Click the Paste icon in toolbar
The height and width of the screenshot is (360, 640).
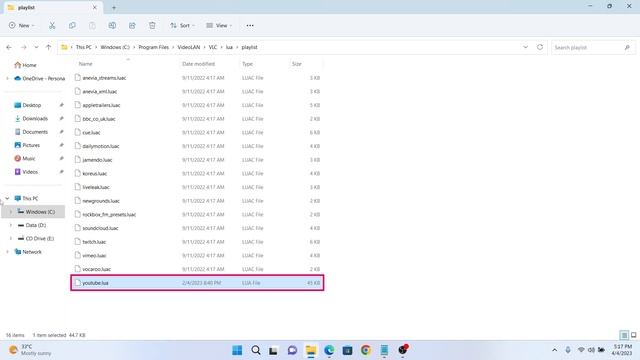(92, 25)
